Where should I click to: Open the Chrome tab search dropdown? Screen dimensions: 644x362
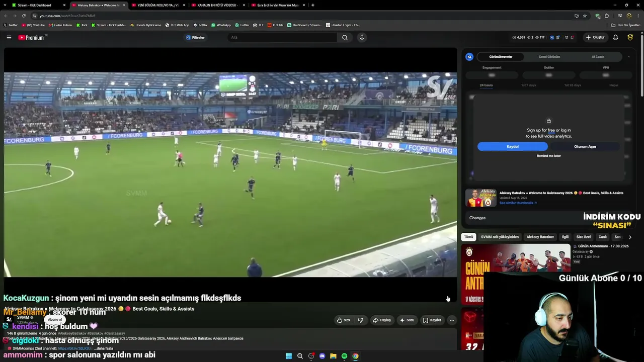(x=5, y=5)
